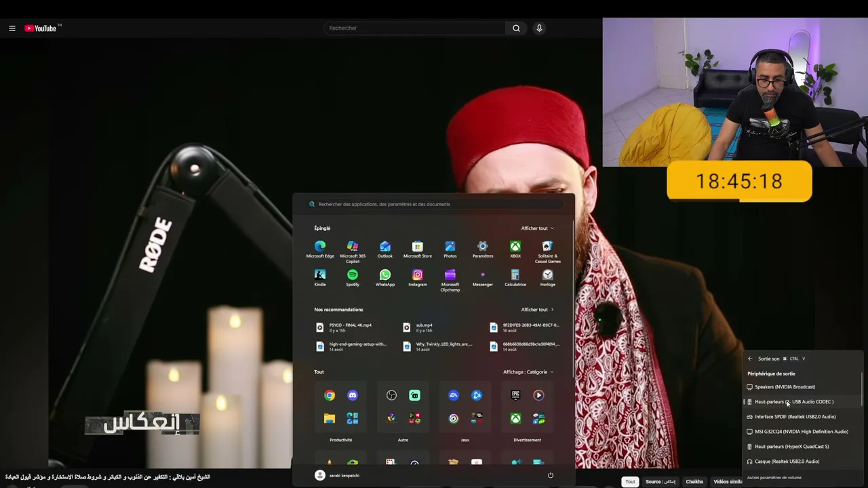Open Battle.net in Jeux group

point(477,395)
